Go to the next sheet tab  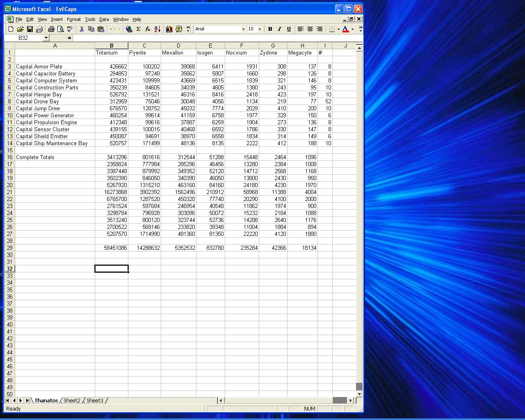[21, 401]
